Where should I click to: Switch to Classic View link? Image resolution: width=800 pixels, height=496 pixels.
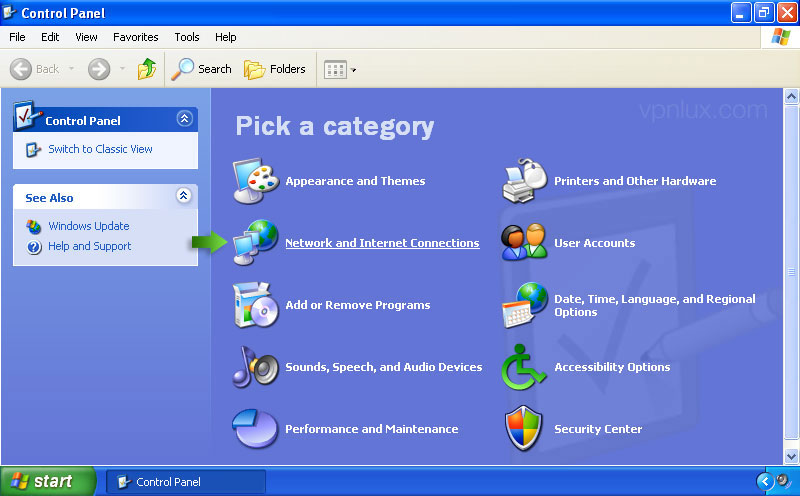pyautogui.click(x=101, y=149)
